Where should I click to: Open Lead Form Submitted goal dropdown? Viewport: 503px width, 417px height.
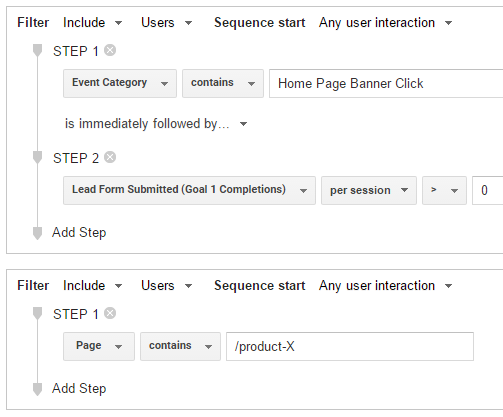(189, 190)
